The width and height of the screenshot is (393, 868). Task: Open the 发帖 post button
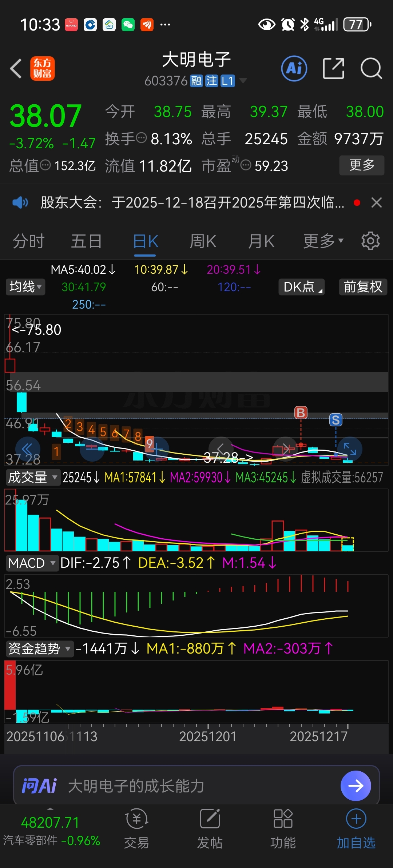click(x=210, y=829)
